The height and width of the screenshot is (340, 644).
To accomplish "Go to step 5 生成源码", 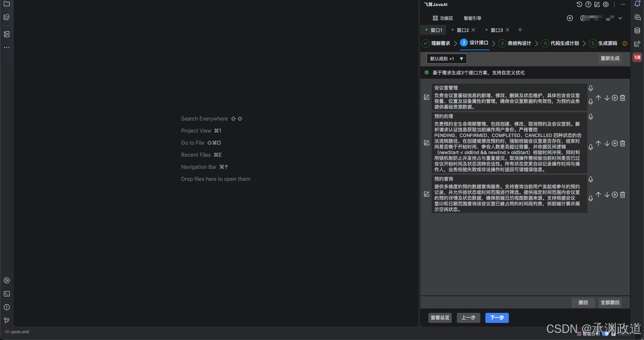I will 603,43.
